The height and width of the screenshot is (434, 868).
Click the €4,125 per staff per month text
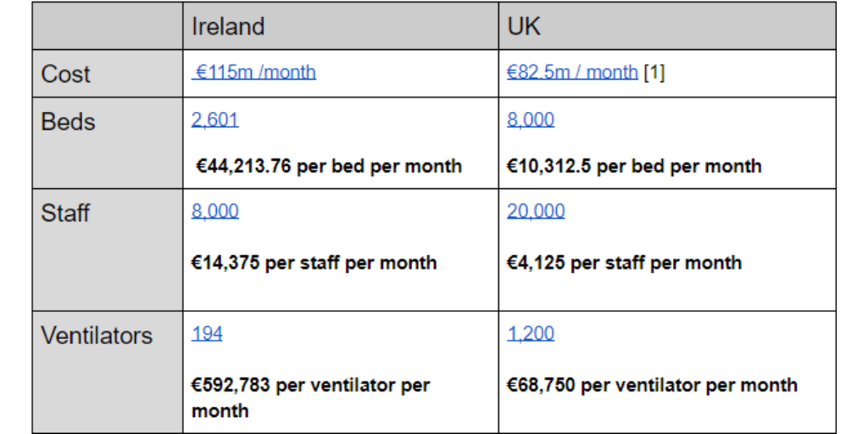[x=624, y=263]
